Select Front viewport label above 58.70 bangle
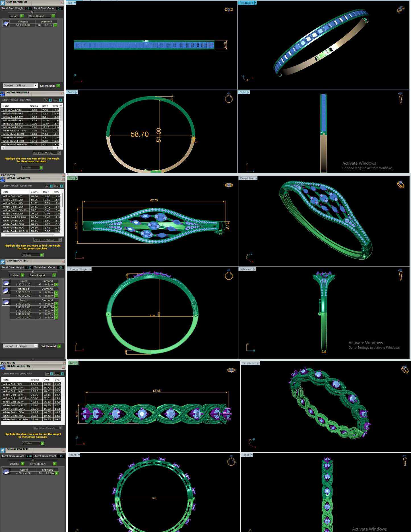This screenshot has width=411, height=532. click(x=71, y=92)
